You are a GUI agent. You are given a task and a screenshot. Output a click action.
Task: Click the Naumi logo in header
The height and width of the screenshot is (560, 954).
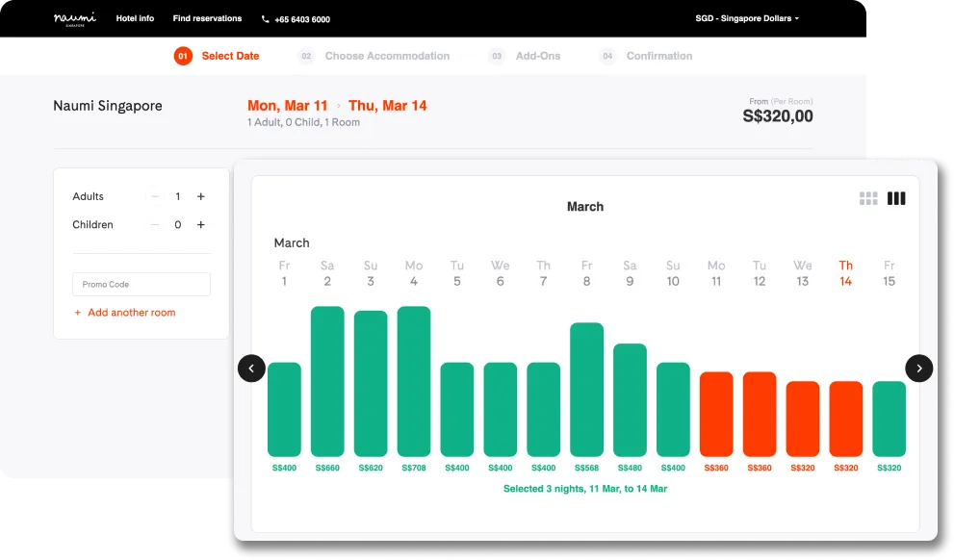click(x=75, y=19)
